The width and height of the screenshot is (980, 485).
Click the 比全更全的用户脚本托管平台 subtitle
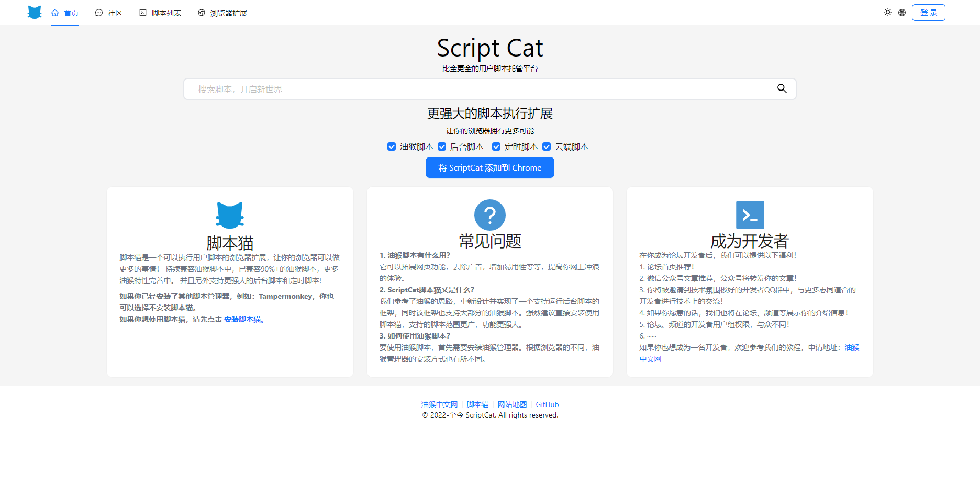[x=490, y=69]
